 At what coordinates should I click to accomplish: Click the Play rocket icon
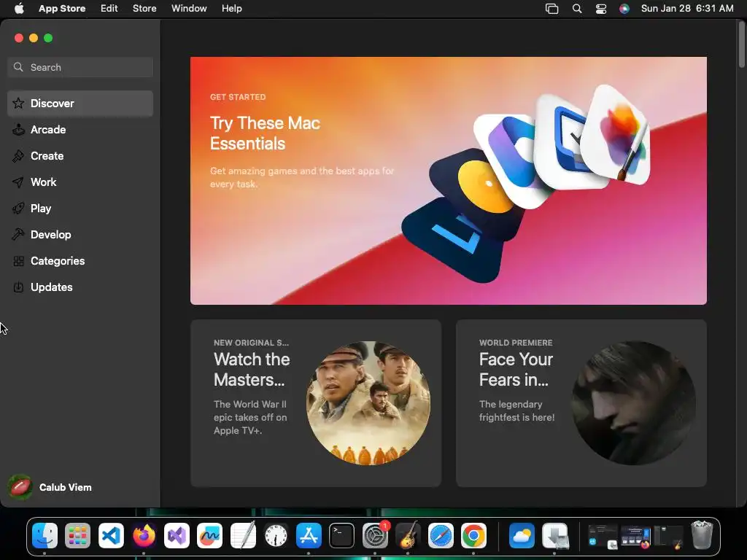tap(18, 208)
